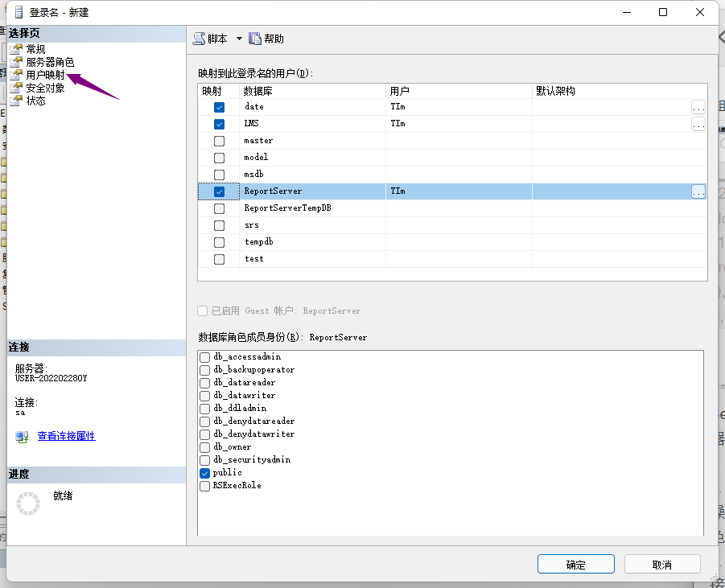The height and width of the screenshot is (588, 725).
Task: Click user cell TIm in ReportServer row
Action: click(459, 191)
